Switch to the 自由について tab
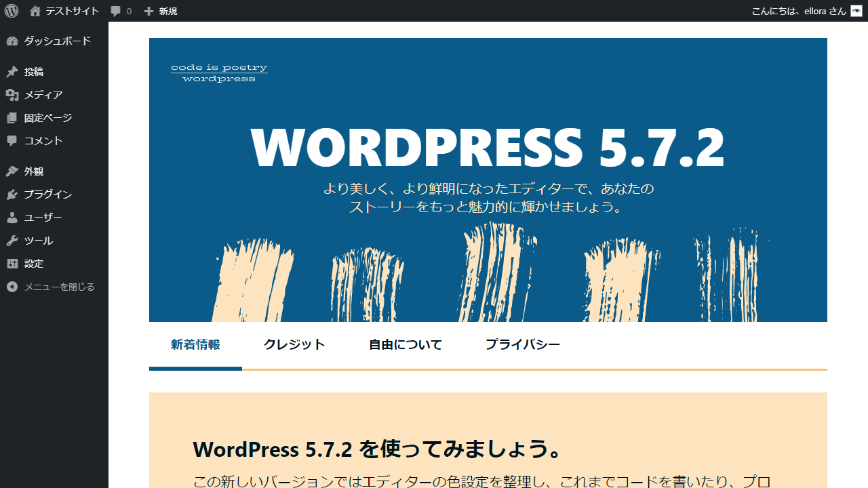Screen dimensions: 868x488 click(406, 344)
